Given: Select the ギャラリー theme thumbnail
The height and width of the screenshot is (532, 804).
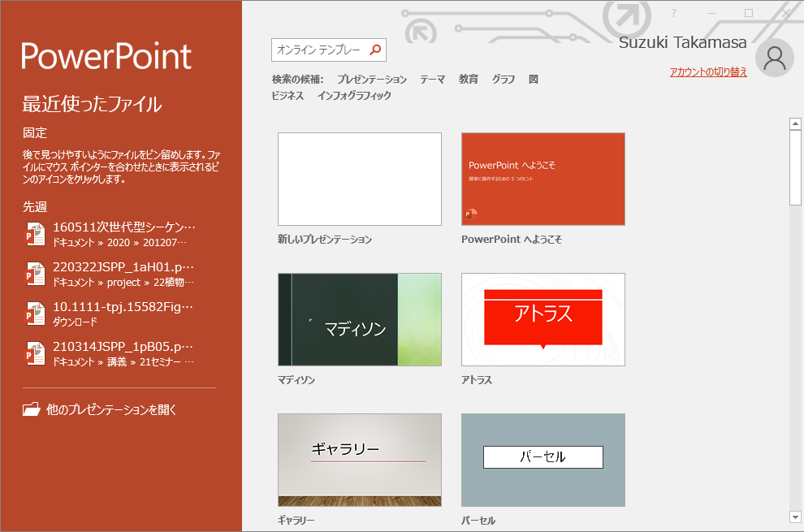Looking at the screenshot, I should pos(360,460).
